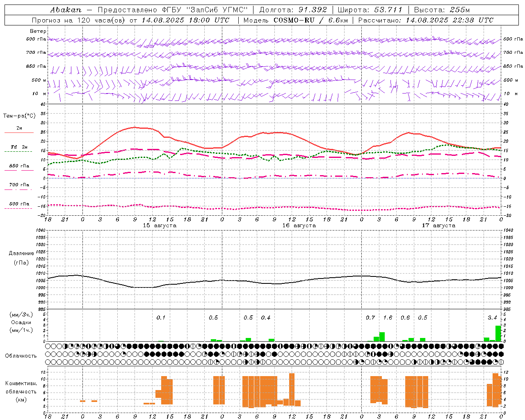The width and height of the screenshot is (525, 420).
Task: Click the 0.4 precipitation amount
Action: point(266,317)
